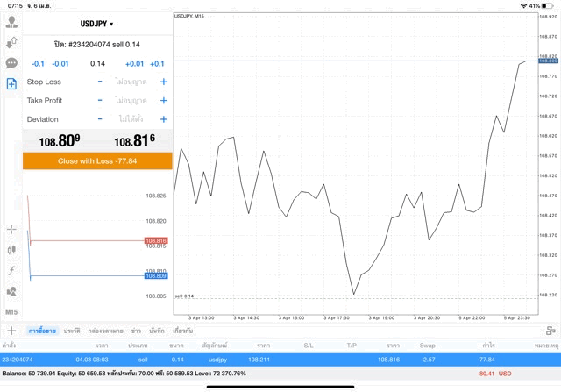Click the current price 108.816 cell
The image size is (561, 392).
click(x=388, y=360)
